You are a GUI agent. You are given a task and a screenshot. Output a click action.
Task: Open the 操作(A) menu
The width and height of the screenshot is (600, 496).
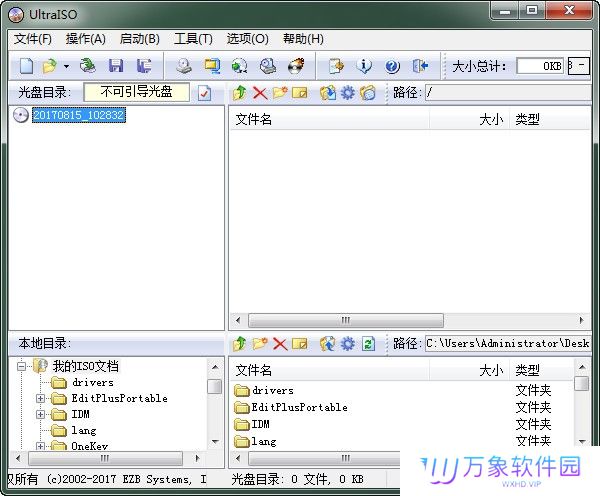(x=86, y=39)
